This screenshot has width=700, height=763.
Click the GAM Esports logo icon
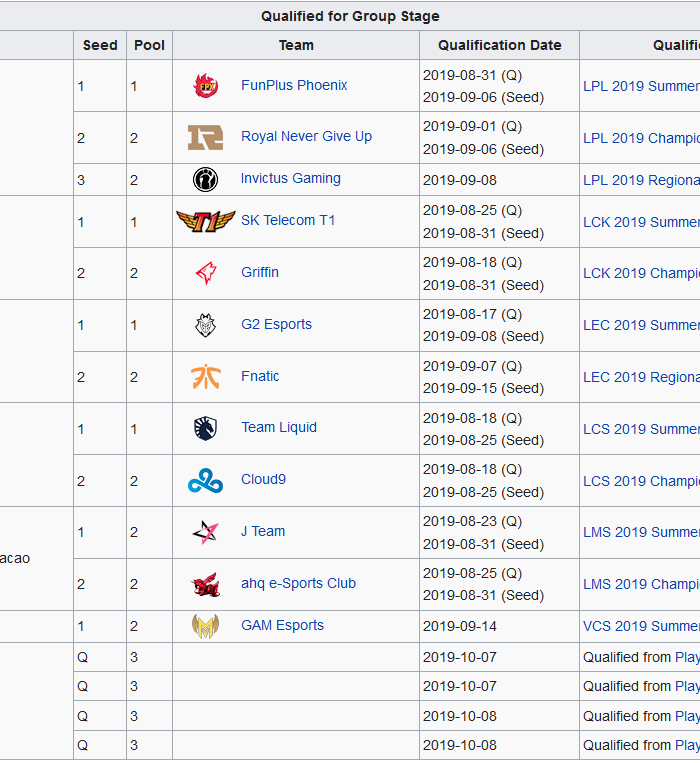coord(206,626)
